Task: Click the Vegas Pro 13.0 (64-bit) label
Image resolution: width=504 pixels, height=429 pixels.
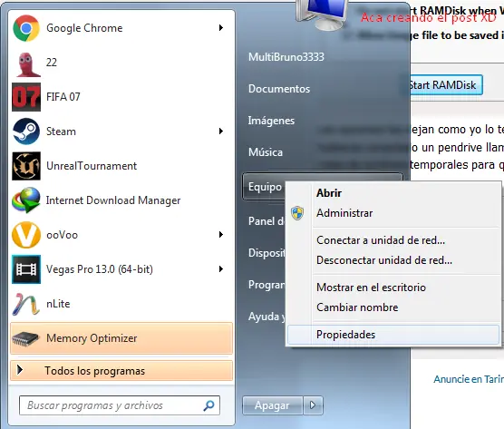Action: (x=100, y=269)
